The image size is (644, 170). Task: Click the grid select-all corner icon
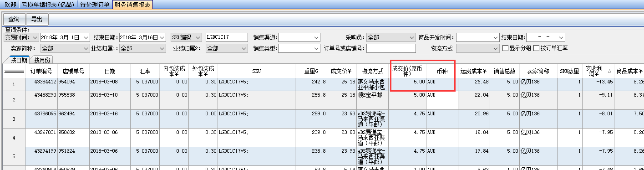(x=14, y=71)
